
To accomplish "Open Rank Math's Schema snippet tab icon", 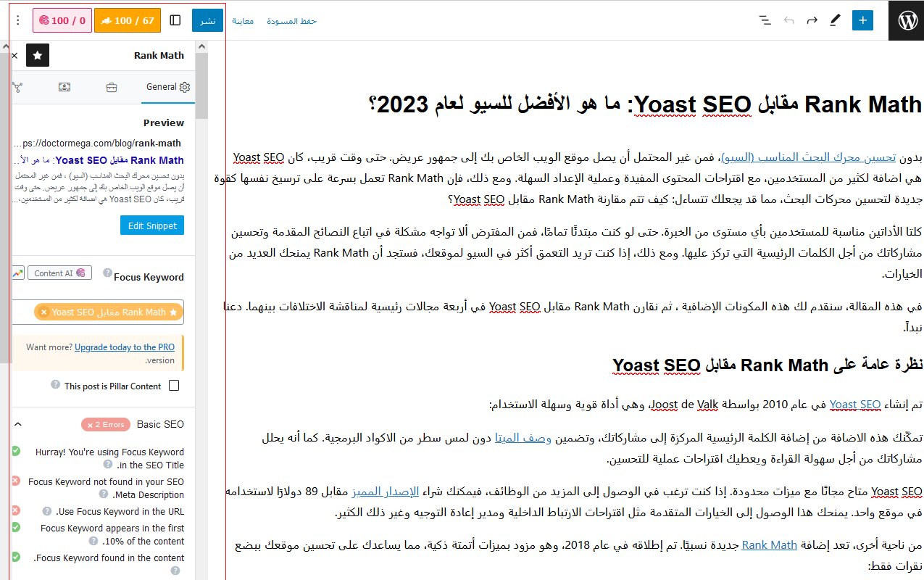I will tap(64, 86).
